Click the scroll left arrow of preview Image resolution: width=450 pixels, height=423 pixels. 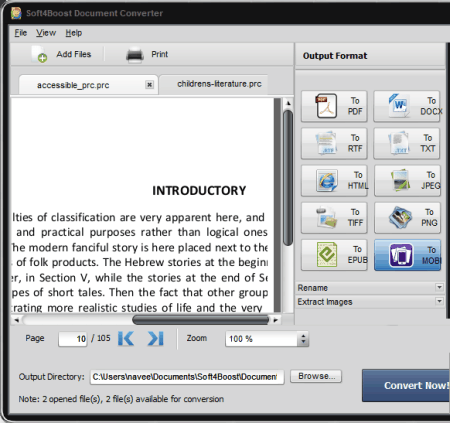click(16, 320)
